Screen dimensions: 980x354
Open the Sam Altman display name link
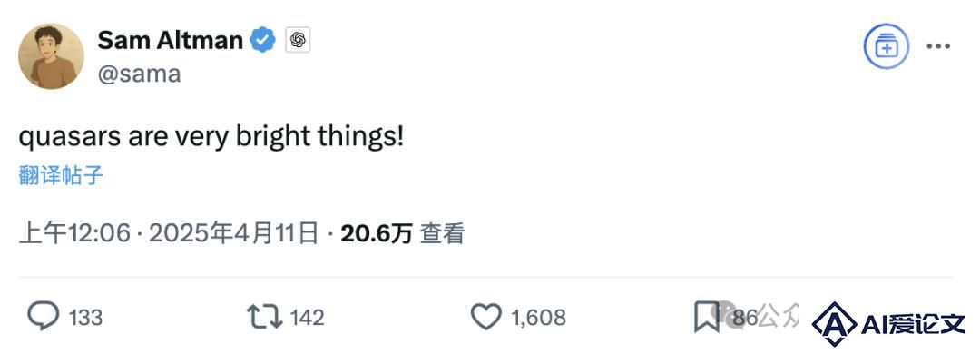(x=170, y=41)
